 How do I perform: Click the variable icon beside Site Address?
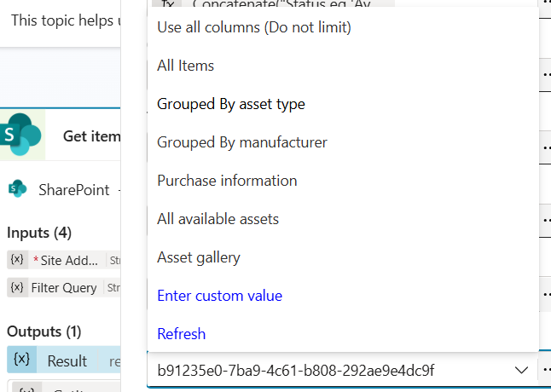coord(17,259)
